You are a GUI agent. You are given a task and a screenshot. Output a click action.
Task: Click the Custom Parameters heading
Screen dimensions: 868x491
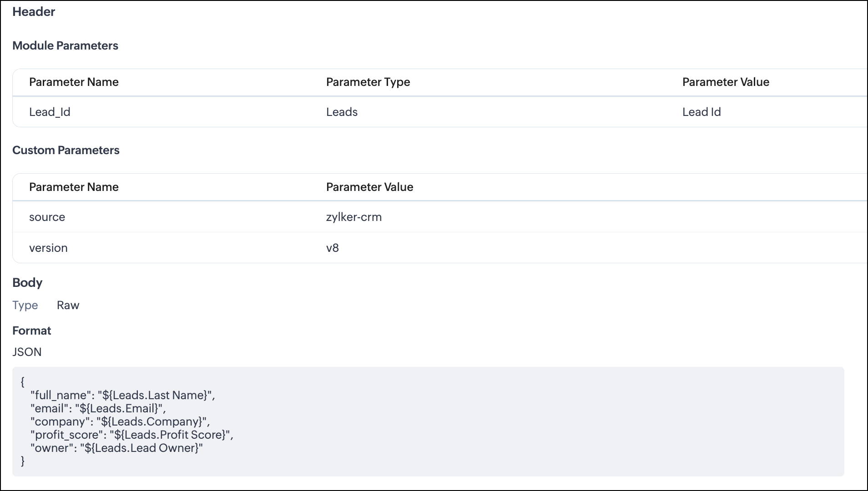coord(66,150)
